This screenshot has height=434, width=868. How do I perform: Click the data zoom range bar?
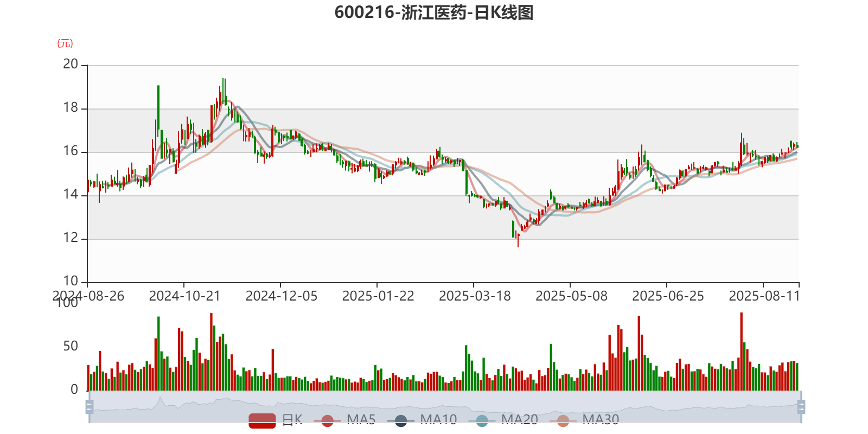[x=445, y=407]
